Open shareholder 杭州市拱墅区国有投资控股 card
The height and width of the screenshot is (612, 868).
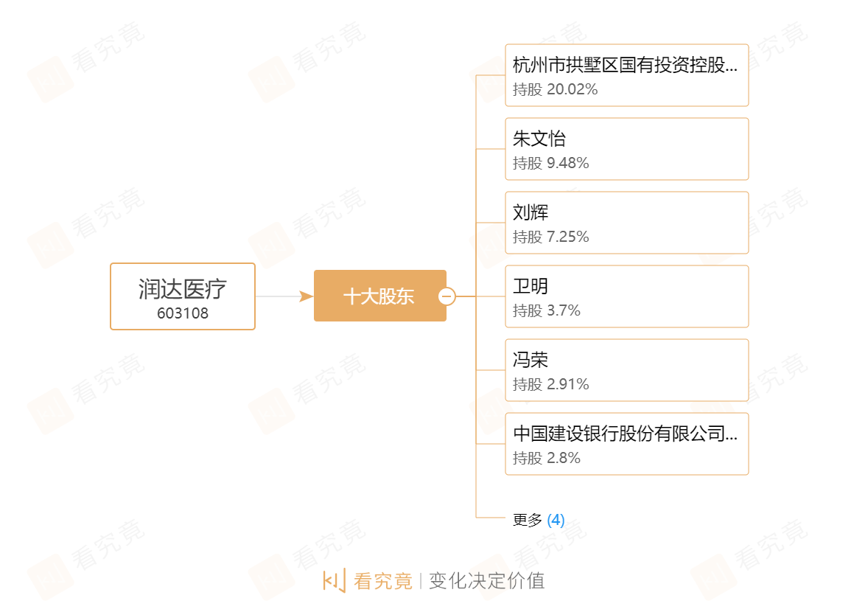[626, 75]
